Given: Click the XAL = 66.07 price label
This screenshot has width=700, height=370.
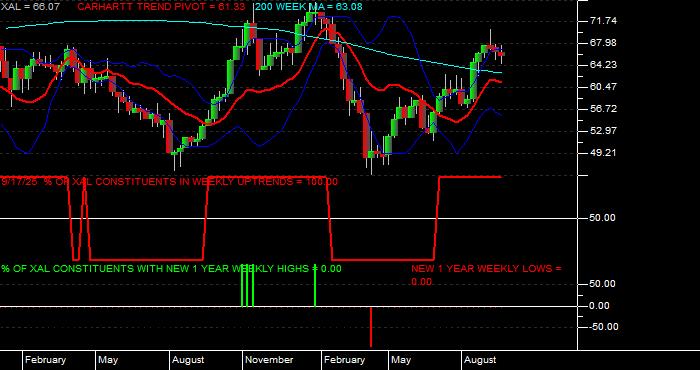Looking at the screenshot, I should (30, 7).
